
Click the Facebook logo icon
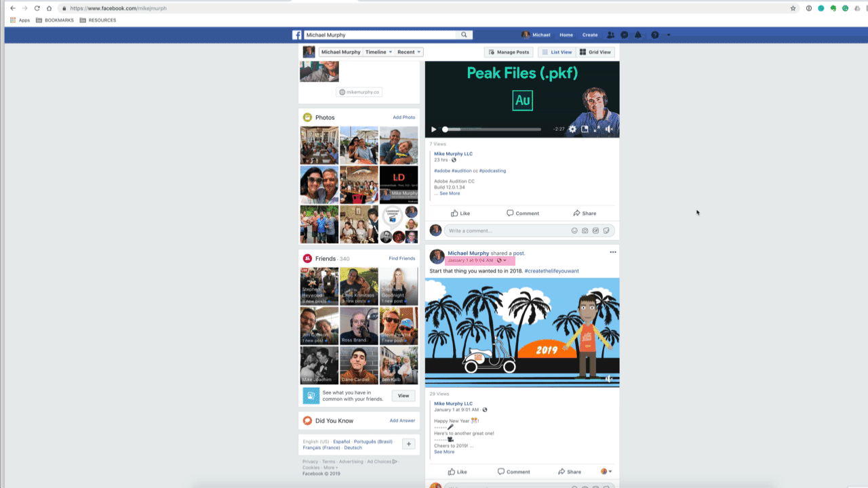point(297,35)
